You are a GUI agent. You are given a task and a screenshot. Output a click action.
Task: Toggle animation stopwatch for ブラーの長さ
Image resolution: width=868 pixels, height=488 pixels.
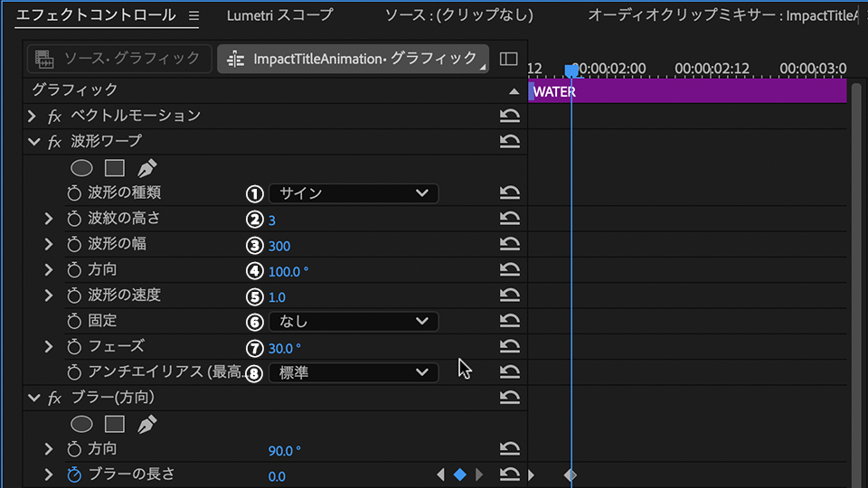(74, 474)
